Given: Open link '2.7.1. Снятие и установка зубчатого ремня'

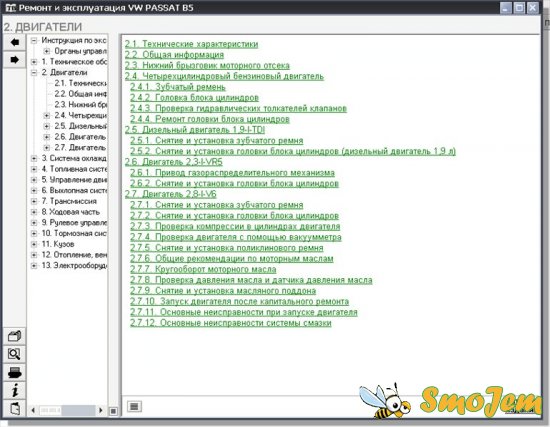Looking at the screenshot, I should click(x=217, y=205).
